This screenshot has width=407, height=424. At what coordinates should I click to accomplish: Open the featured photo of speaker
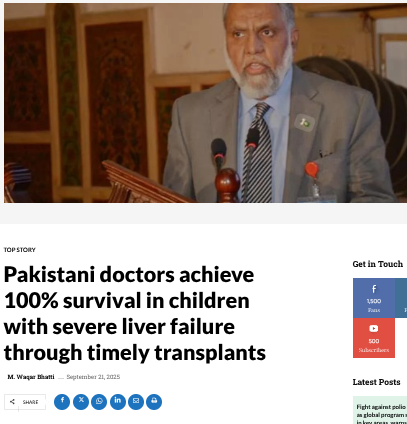(x=205, y=103)
